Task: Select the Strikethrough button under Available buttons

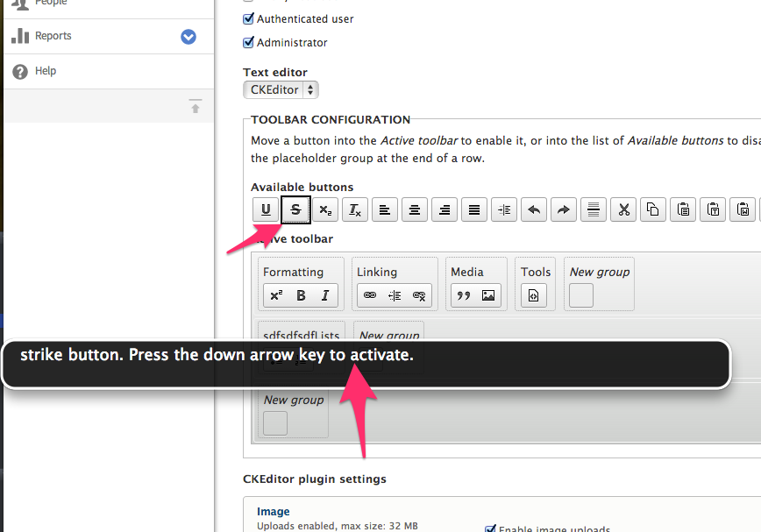Action: [295, 209]
